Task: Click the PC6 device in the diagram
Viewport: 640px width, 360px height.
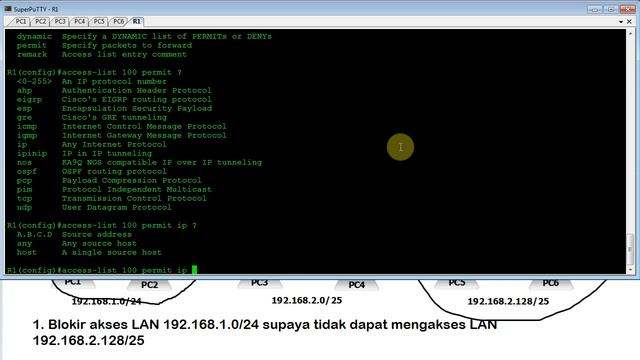Action: click(x=551, y=284)
